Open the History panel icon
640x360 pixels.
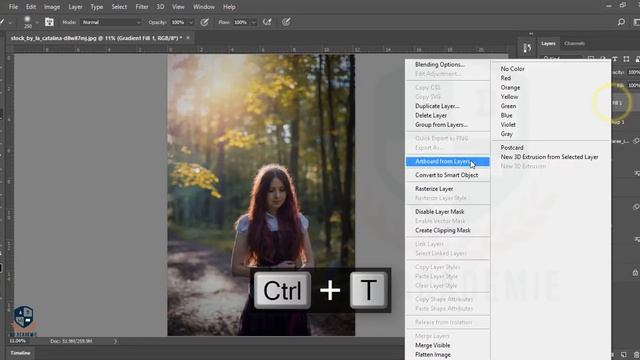coord(527,48)
